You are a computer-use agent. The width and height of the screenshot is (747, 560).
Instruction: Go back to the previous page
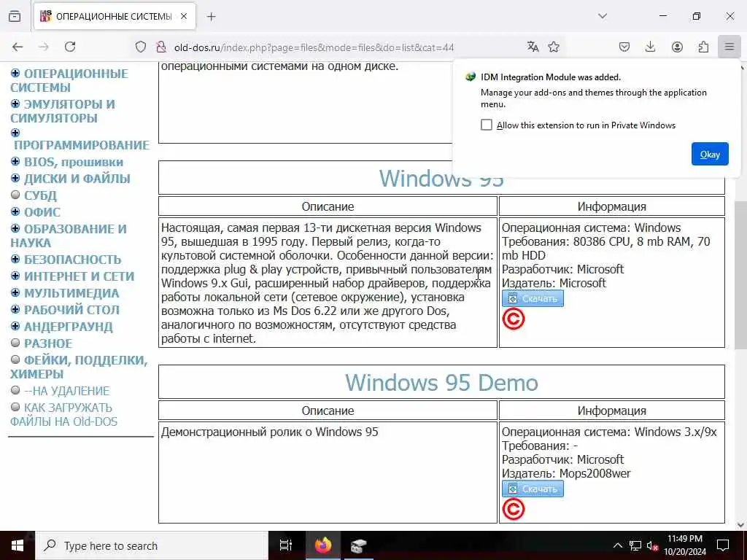point(18,47)
